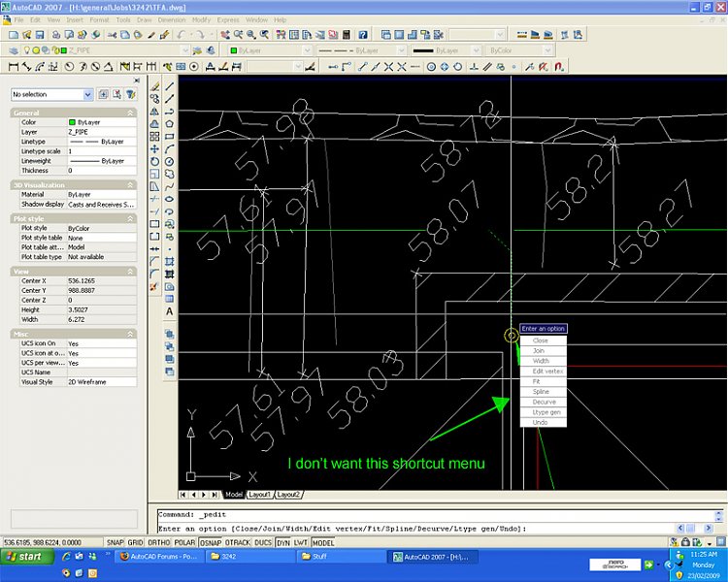Open the ByLayer color control dropdown

307,50
